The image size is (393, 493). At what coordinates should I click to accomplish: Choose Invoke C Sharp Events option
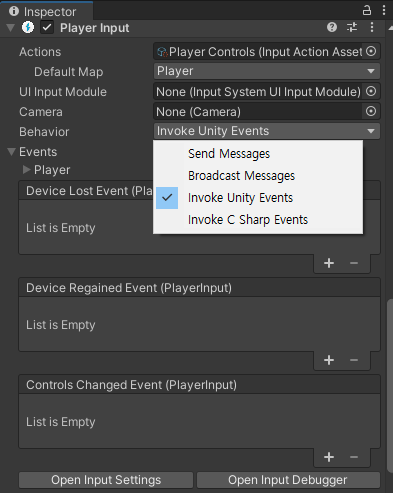(258, 220)
